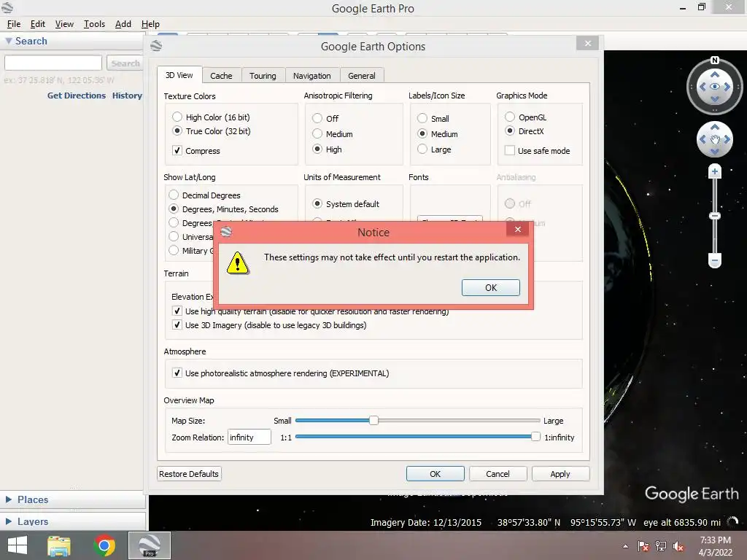Viewport: 747px width, 560px height.
Task: Click Get Directions link
Action: click(x=76, y=96)
